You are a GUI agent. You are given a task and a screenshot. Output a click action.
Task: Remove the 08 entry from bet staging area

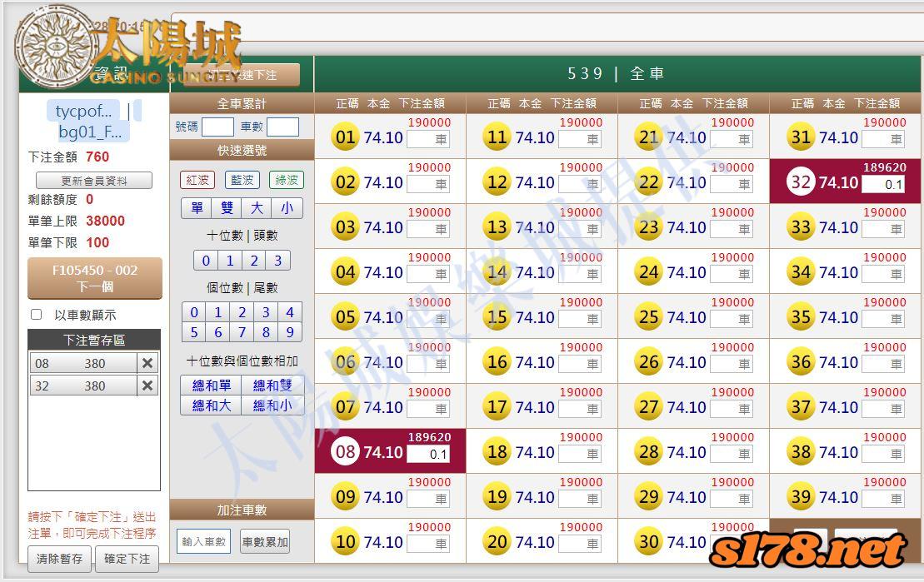(x=147, y=364)
